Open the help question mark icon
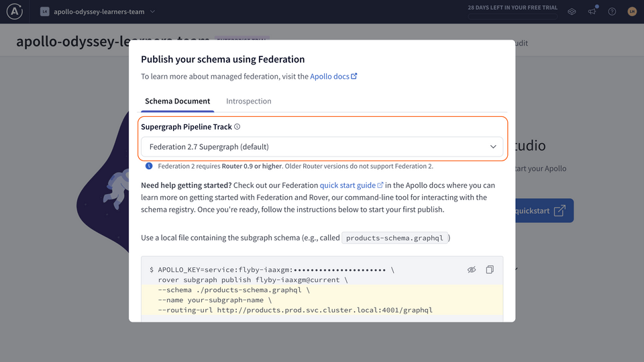Viewport: 644px width, 362px height. 612,11
